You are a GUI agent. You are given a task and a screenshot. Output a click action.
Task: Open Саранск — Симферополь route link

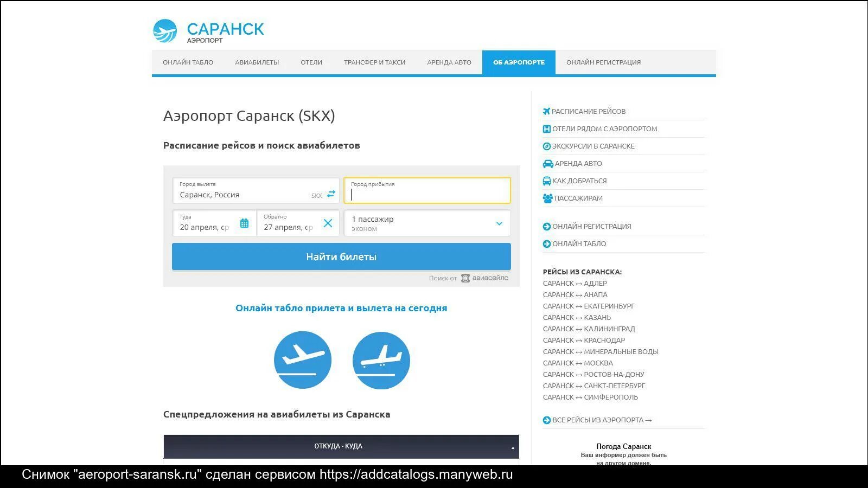tap(590, 397)
